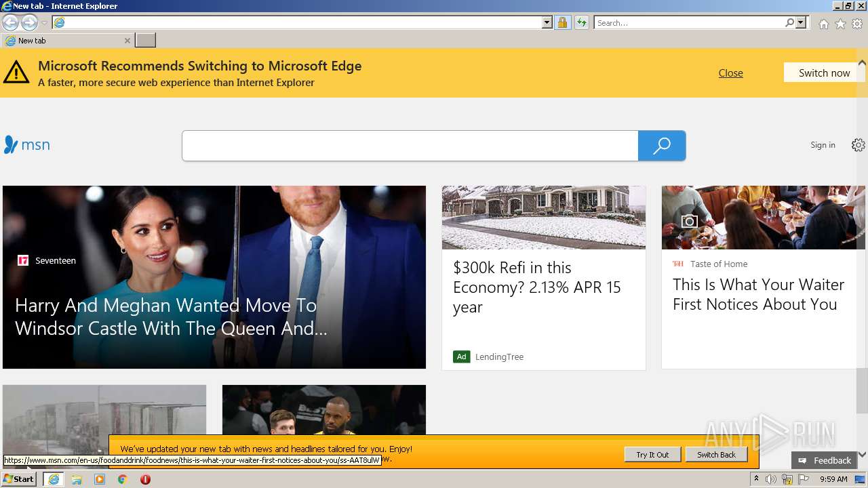Launch Google Chrome from the taskbar
The image size is (868, 488).
coord(123,479)
